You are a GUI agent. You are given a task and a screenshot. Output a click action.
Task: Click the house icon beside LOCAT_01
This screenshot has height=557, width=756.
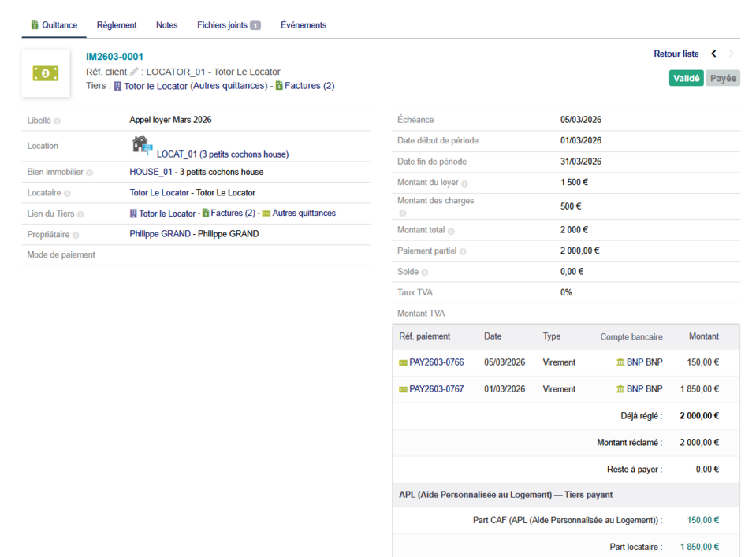coord(141,144)
